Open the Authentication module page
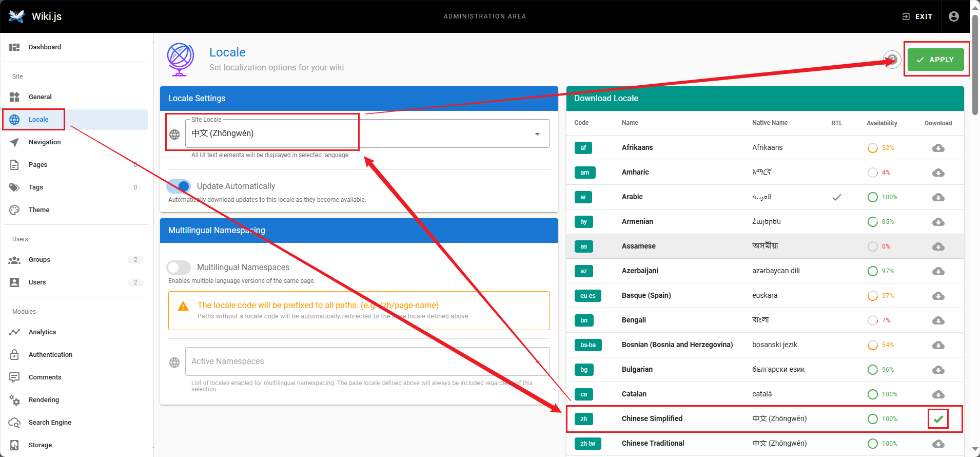This screenshot has width=980, height=457. click(50, 355)
